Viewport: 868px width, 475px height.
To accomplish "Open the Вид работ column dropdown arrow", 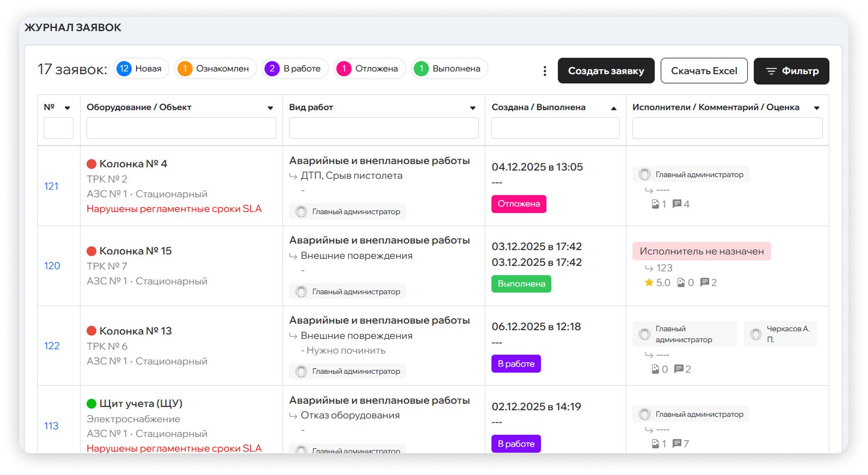I will tap(473, 108).
